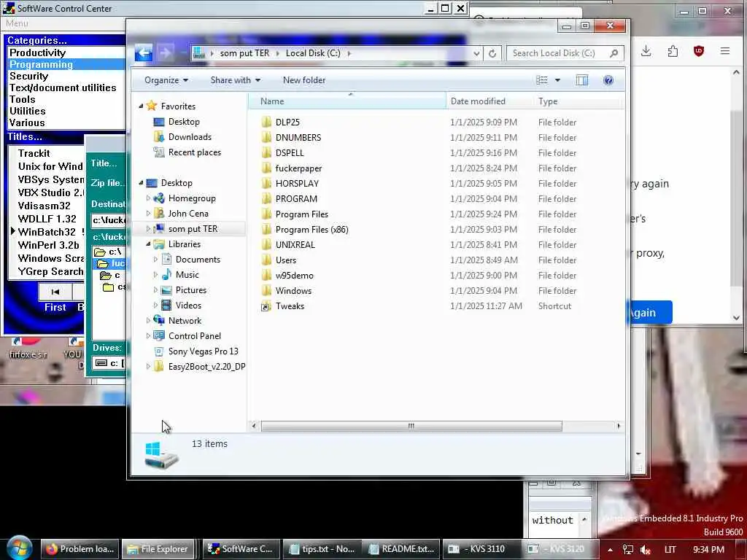747x560 pixels.
Task: Open the Organize dropdown menu
Action: [166, 80]
